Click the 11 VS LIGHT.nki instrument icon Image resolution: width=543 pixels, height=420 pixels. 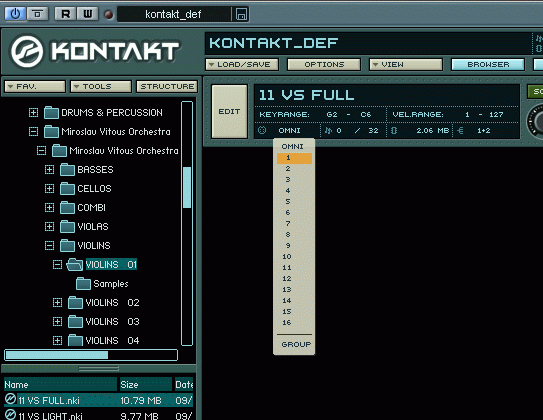click(10, 414)
